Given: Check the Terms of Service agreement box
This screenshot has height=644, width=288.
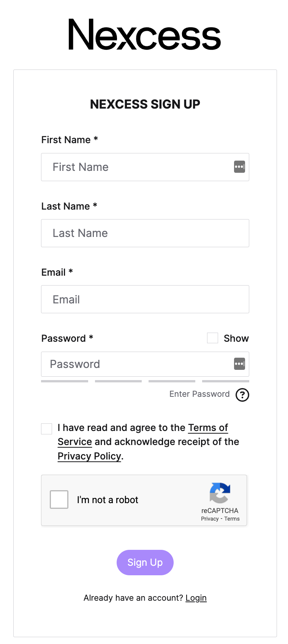Looking at the screenshot, I should [46, 428].
